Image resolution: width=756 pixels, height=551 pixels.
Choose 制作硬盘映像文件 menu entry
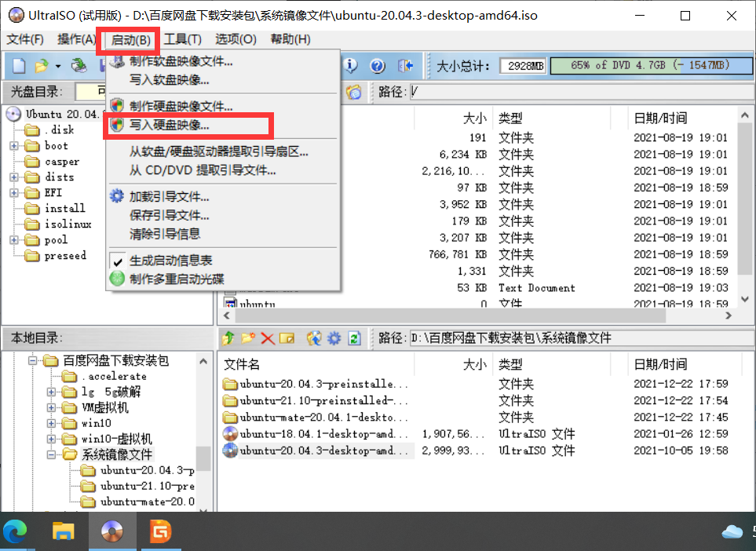point(223,106)
